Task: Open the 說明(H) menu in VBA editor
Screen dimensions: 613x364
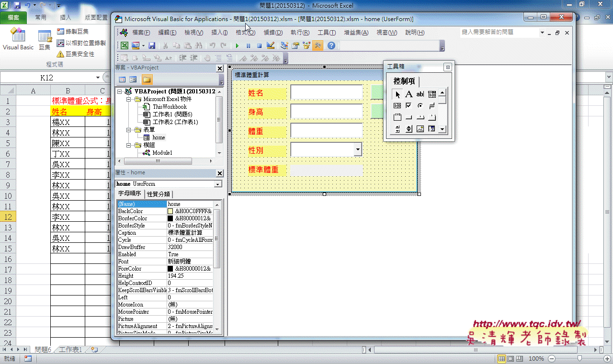Action: tap(415, 33)
